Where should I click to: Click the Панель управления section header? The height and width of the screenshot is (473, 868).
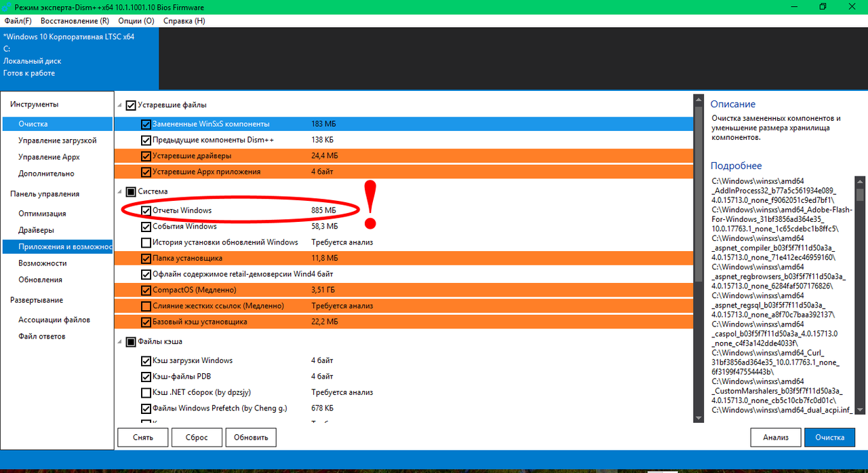pos(45,194)
